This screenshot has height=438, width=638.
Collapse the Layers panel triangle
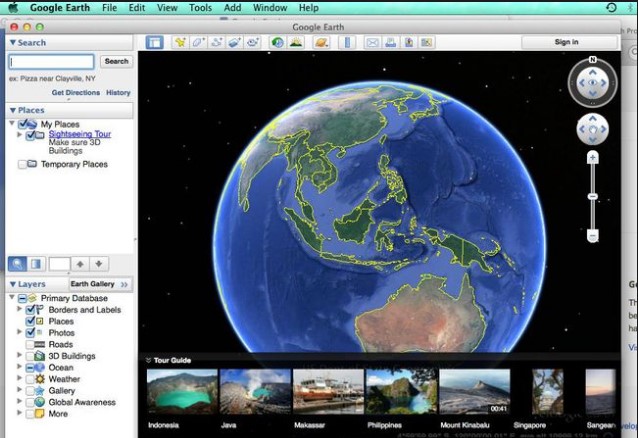[x=13, y=284]
